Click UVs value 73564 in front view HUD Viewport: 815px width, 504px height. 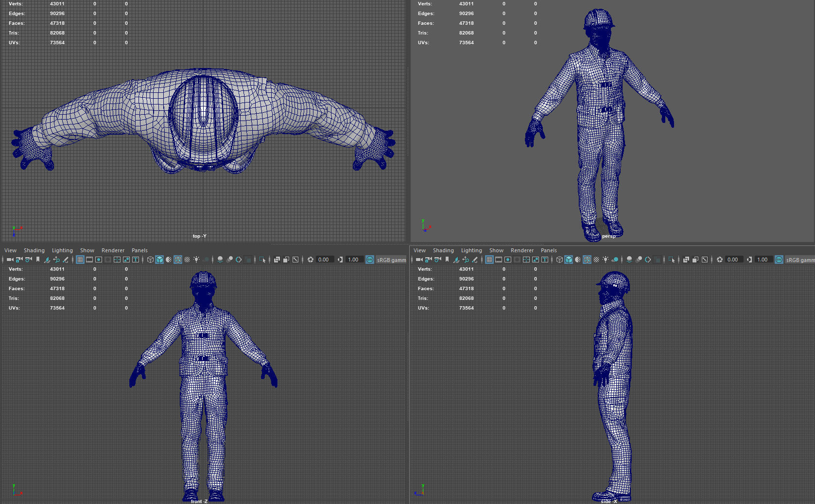click(x=57, y=308)
